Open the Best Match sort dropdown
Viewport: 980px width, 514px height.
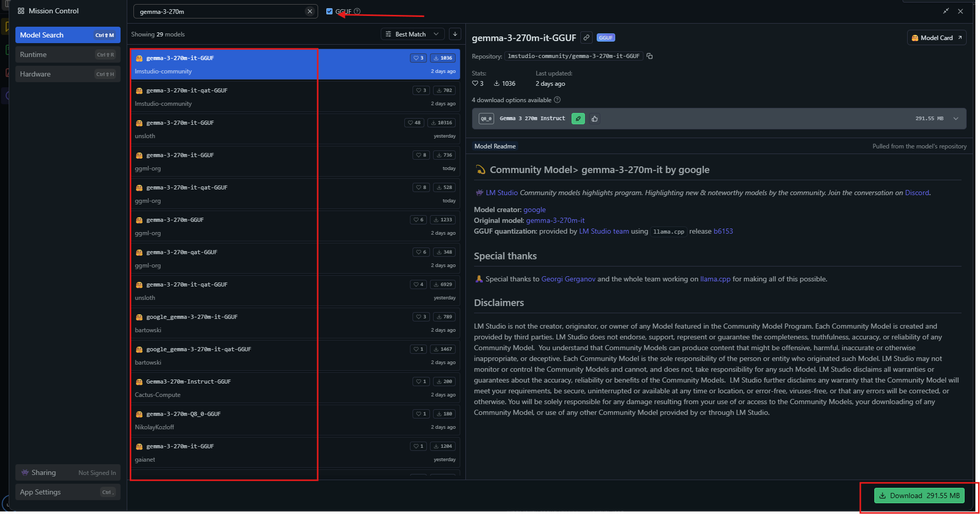point(413,34)
